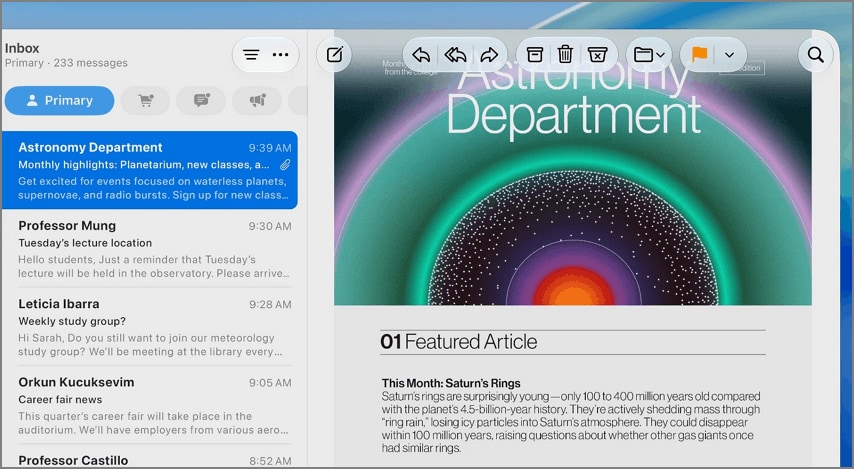Archive the selected message
854x469 pixels.
click(535, 54)
